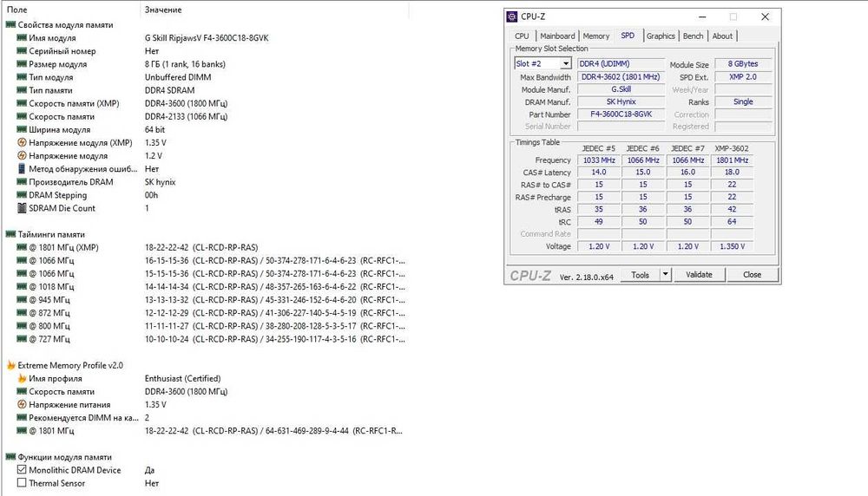The width and height of the screenshot is (868, 496).
Task: Select the SPD tab
Action: [x=628, y=36]
